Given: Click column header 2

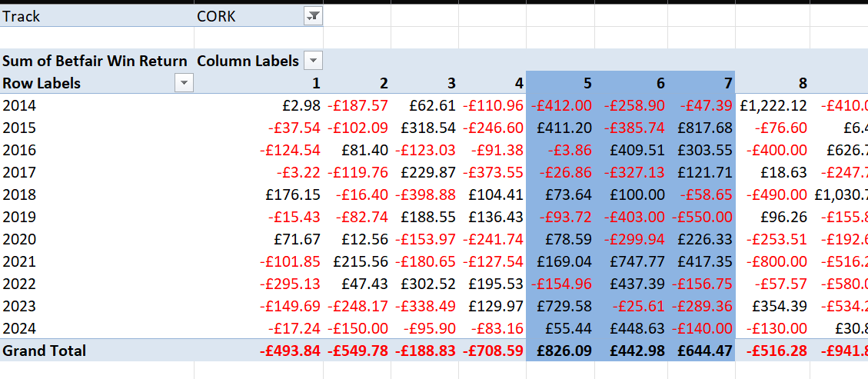Looking at the screenshot, I should [x=357, y=83].
